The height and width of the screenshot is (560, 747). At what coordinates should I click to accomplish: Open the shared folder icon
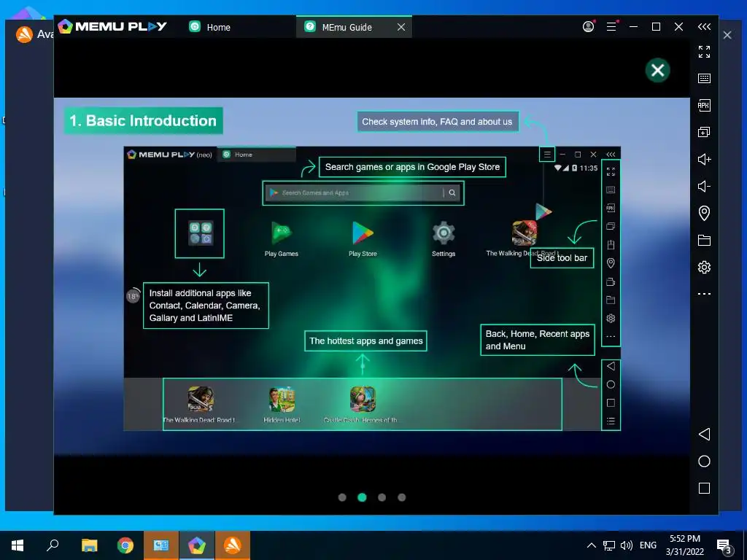point(704,240)
